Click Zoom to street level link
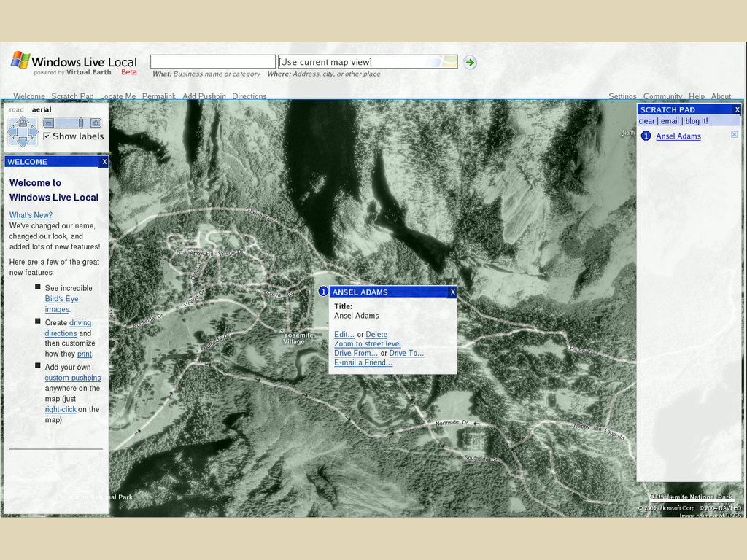Screen dimensions: 747x560 point(368,344)
